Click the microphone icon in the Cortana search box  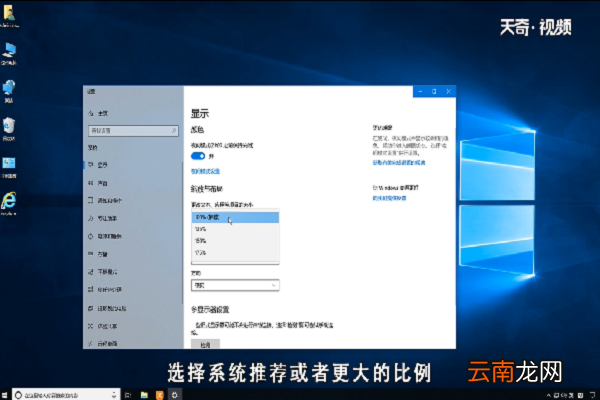pyautogui.click(x=114, y=395)
